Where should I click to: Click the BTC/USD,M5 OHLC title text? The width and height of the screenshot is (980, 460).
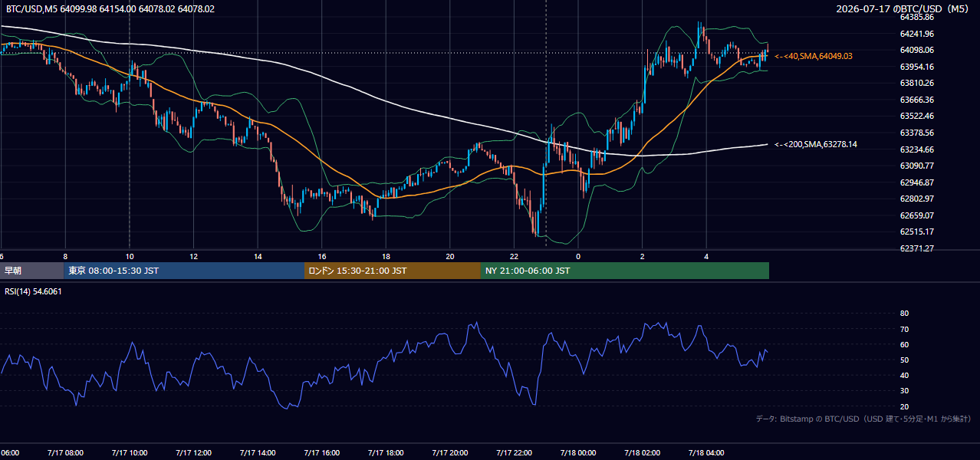tap(110, 9)
